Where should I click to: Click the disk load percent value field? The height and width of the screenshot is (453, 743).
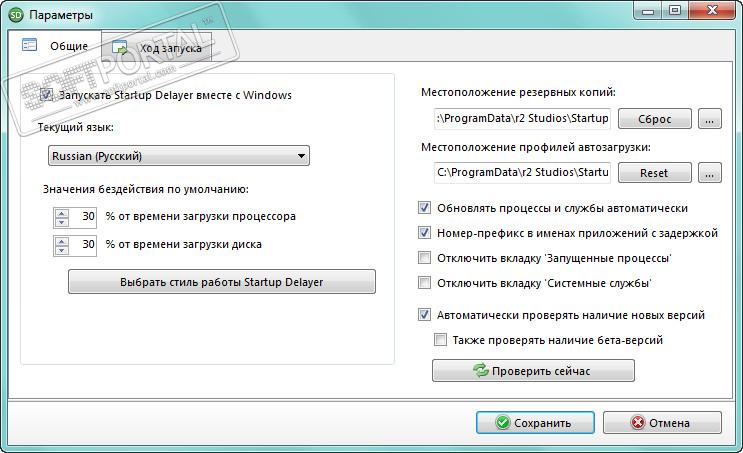coord(83,245)
